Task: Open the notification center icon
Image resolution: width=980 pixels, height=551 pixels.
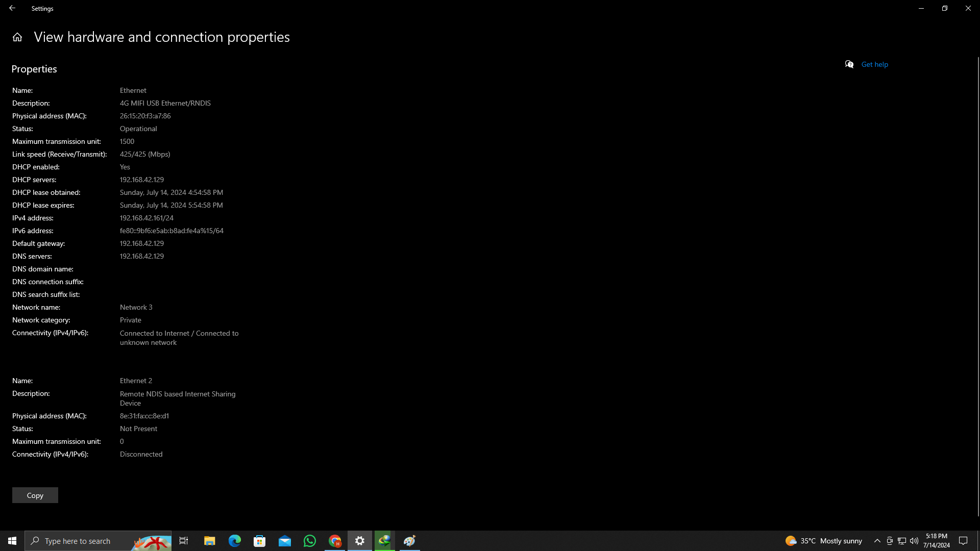Action: 963,541
